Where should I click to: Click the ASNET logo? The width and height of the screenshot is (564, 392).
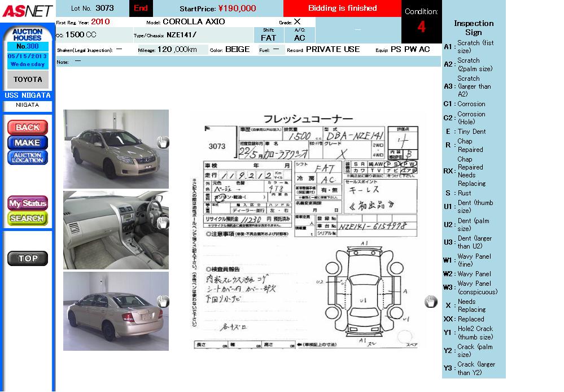pos(27,11)
